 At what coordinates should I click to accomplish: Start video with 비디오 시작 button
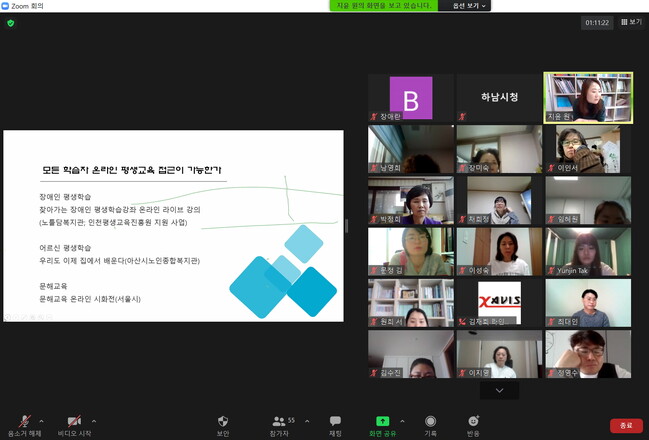(73, 424)
